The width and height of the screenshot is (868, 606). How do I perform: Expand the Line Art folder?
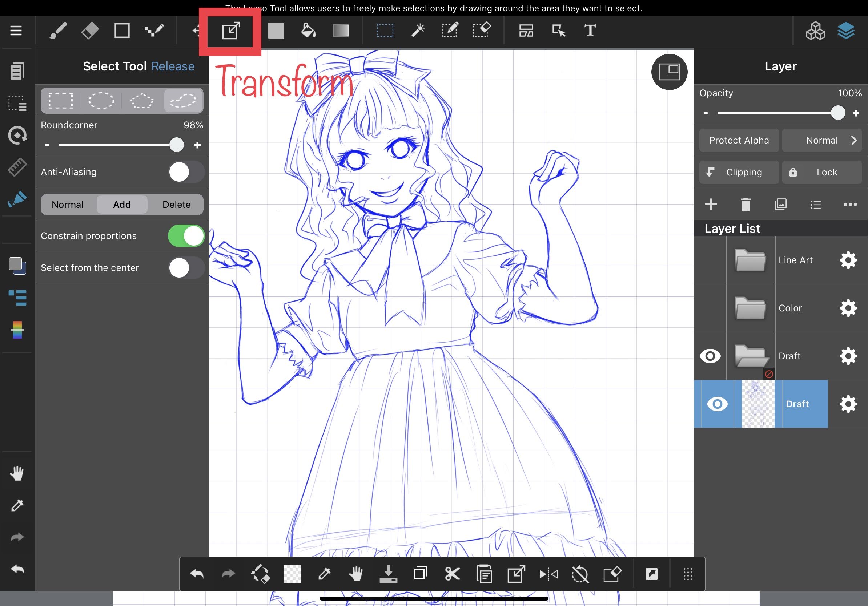click(750, 260)
